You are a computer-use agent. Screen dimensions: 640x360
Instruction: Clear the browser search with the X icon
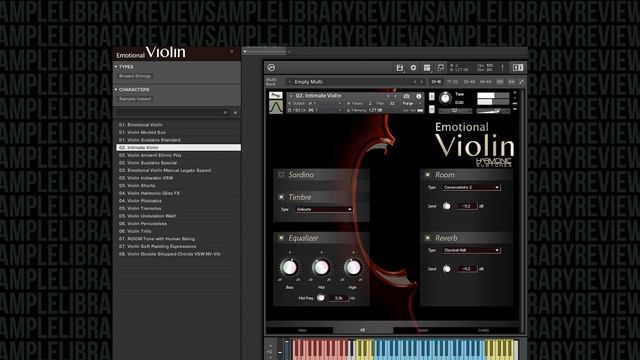click(x=225, y=113)
